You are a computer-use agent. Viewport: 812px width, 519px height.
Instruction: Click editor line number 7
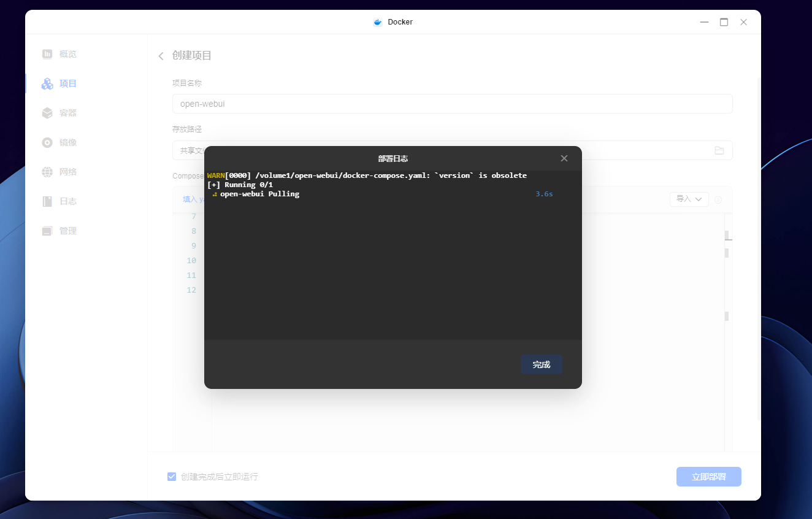pyautogui.click(x=194, y=216)
